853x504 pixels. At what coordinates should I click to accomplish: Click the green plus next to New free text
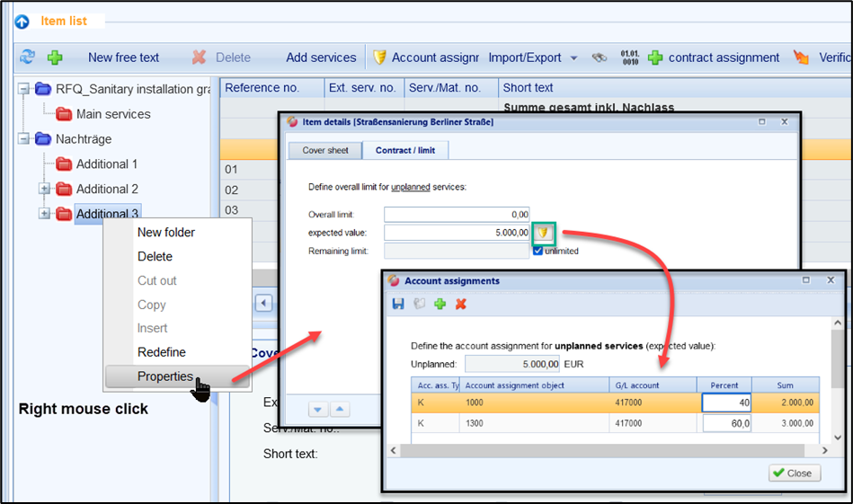pyautogui.click(x=55, y=57)
